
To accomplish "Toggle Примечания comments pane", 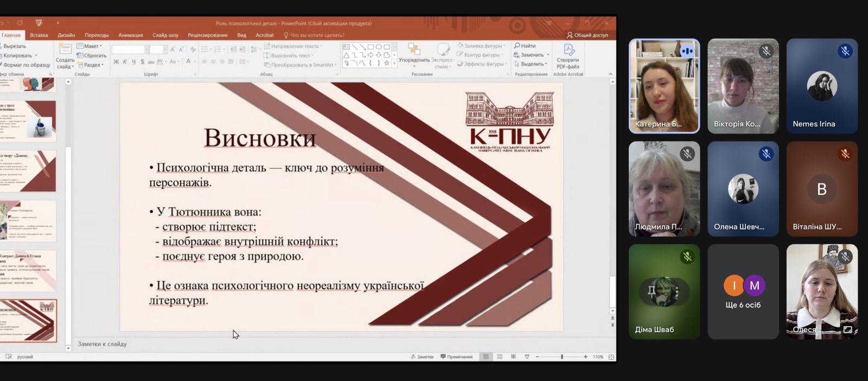I will (x=456, y=357).
